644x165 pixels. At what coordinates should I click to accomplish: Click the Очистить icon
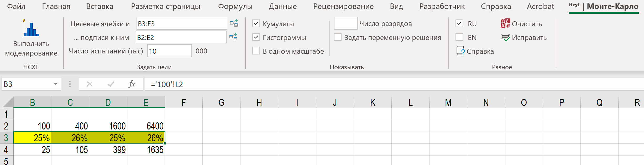click(505, 23)
